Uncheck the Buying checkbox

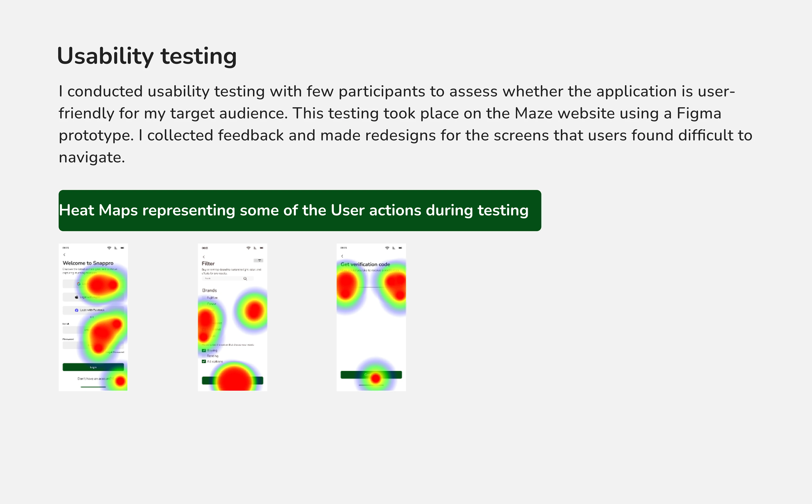[204, 351]
